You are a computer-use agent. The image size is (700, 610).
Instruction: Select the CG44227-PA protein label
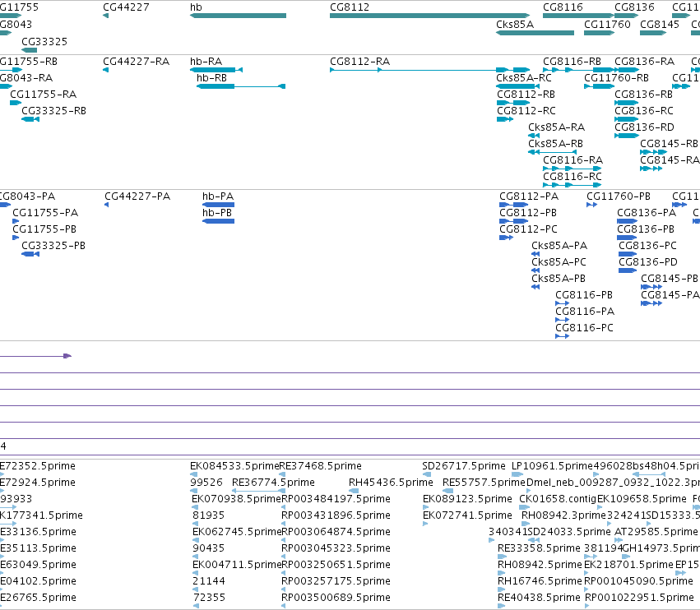pyautogui.click(x=137, y=196)
